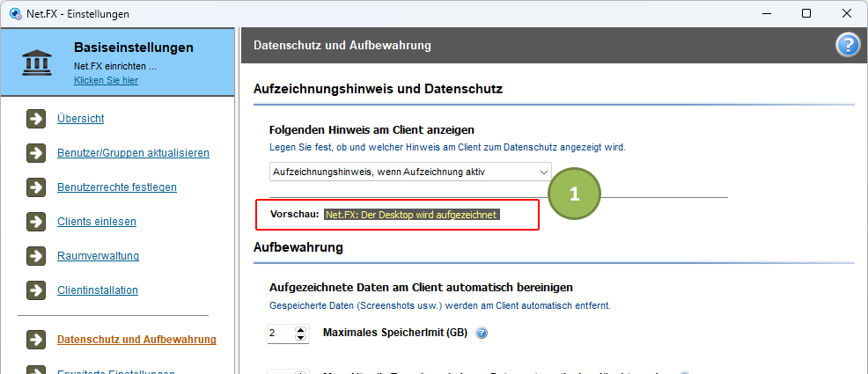Image resolution: width=868 pixels, height=374 pixels.
Task: Open Clients einlesen page
Action: pos(97,221)
